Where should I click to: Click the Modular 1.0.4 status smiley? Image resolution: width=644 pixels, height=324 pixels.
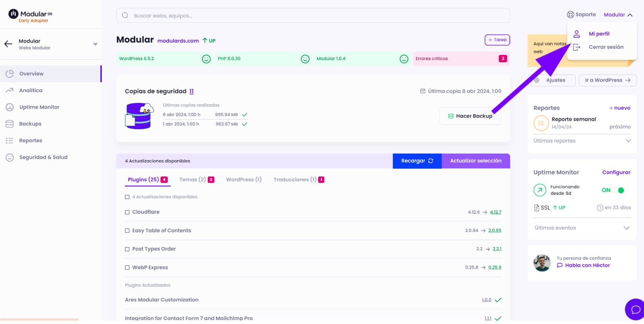pos(404,59)
